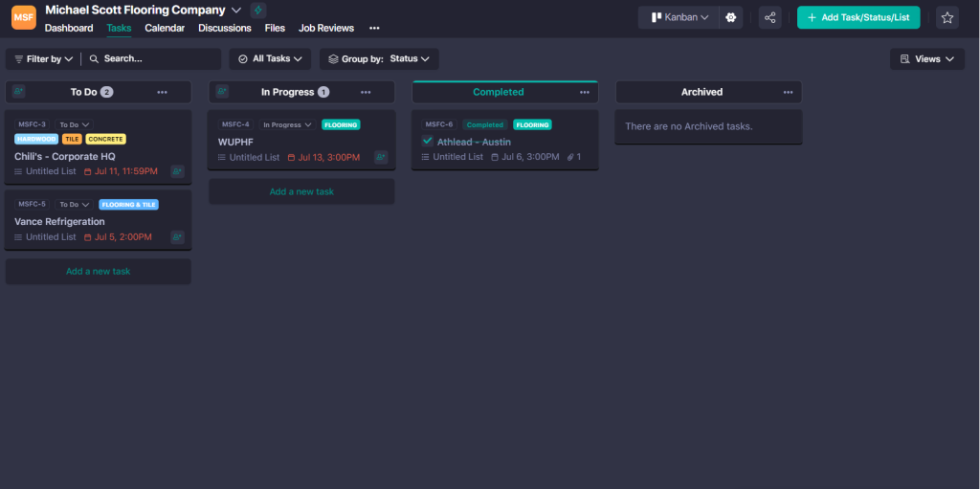Open Completed column options menu

[x=585, y=92]
